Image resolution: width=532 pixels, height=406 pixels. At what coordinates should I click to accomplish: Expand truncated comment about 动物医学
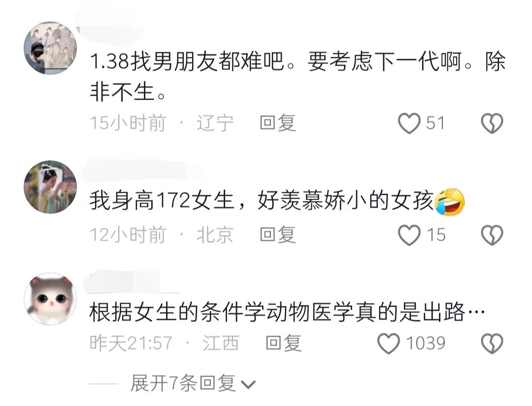[x=287, y=312]
